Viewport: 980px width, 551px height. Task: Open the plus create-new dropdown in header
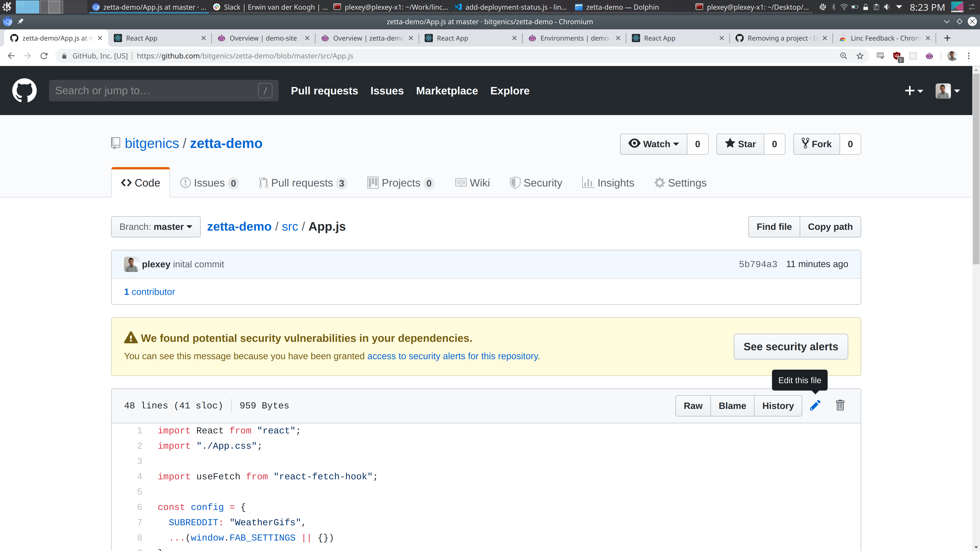[913, 91]
